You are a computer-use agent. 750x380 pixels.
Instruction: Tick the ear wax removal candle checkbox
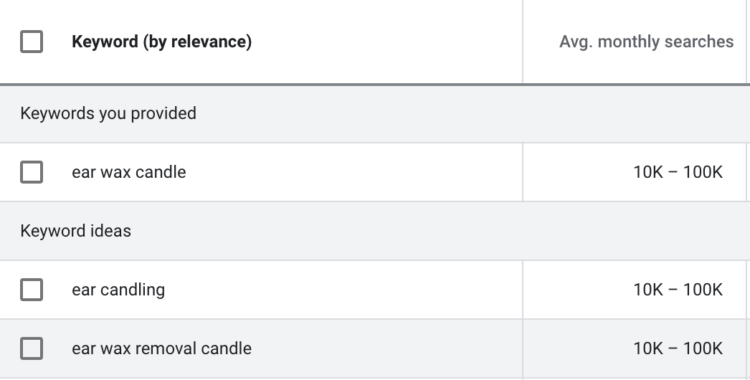(x=32, y=348)
